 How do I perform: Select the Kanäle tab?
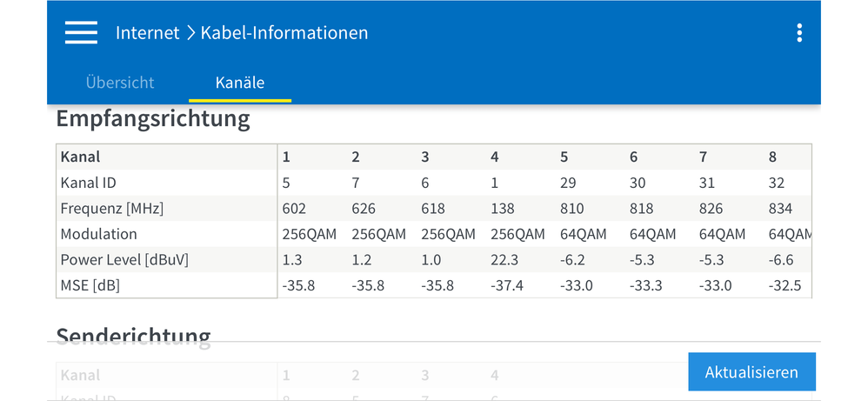click(240, 84)
